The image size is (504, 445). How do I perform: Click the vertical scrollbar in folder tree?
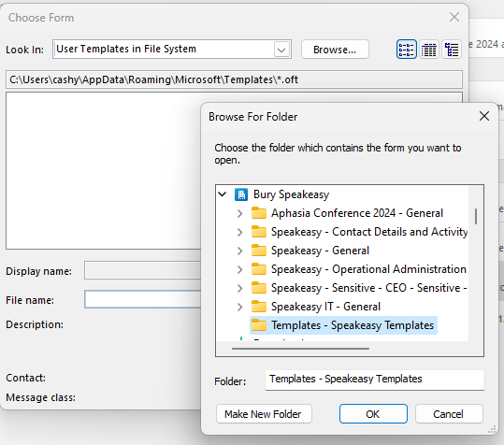pyautogui.click(x=476, y=216)
